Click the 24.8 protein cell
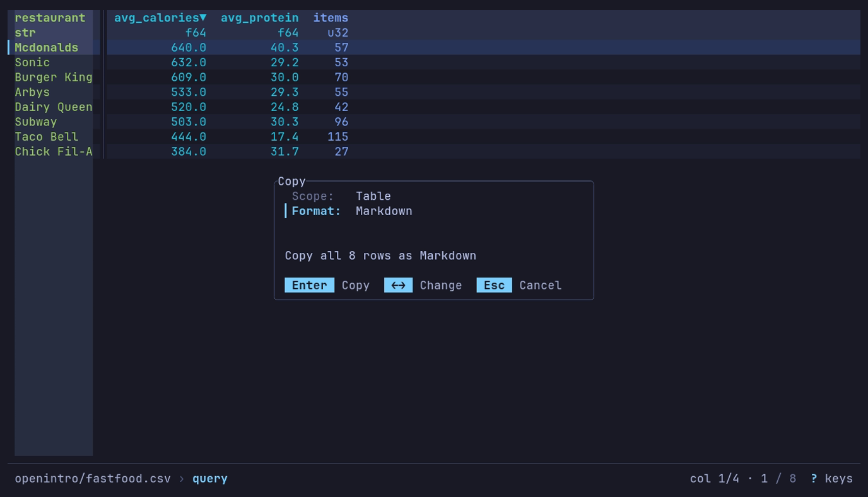 click(x=284, y=107)
